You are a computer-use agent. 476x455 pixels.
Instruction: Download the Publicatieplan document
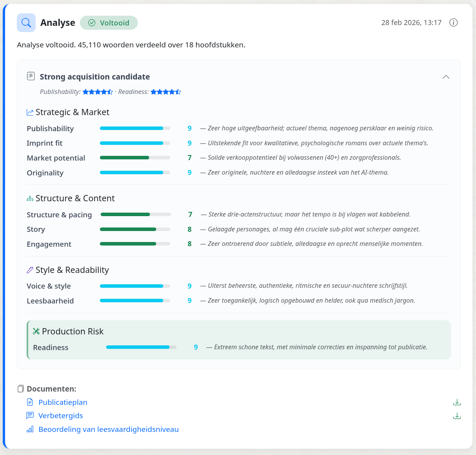click(x=457, y=402)
